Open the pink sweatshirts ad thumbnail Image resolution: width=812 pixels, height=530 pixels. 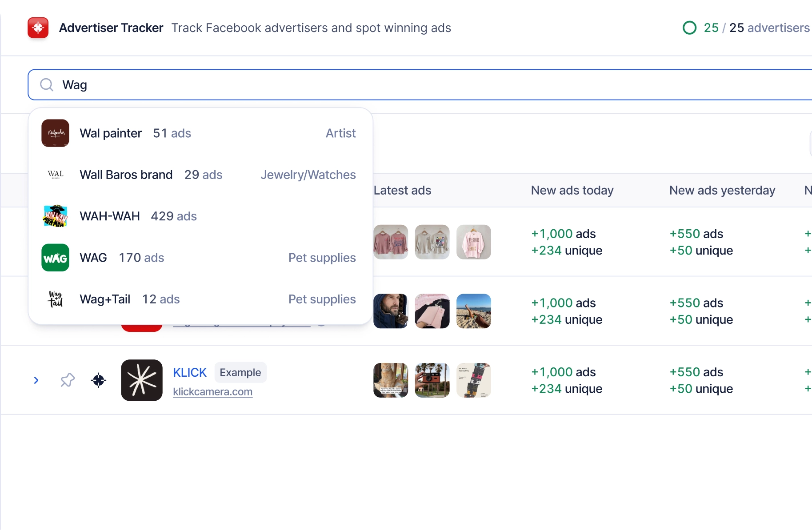pos(391,242)
